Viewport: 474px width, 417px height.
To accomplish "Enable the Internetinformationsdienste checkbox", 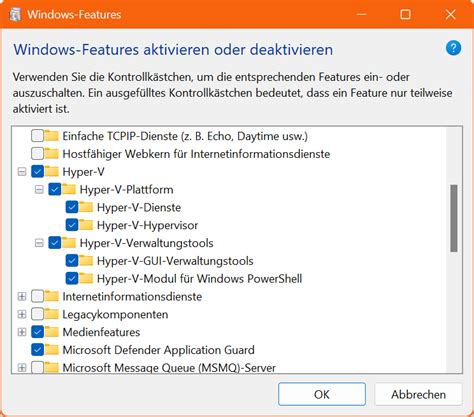I will pos(37,296).
